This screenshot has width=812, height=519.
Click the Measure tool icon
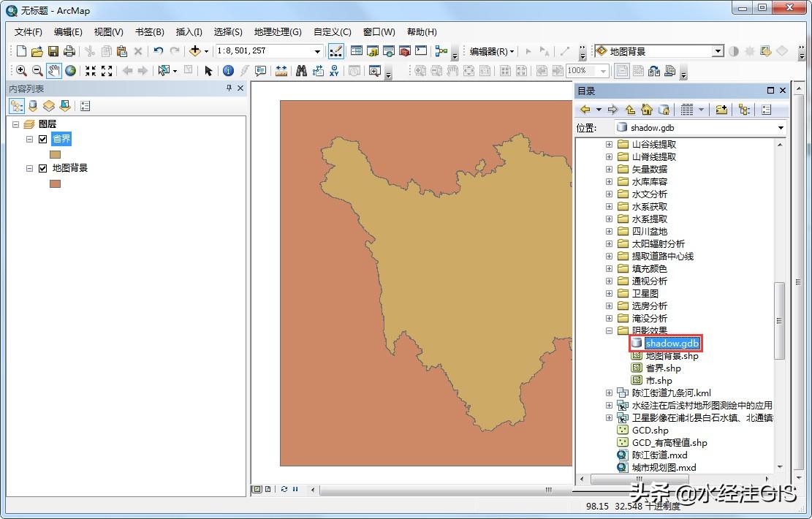point(281,70)
